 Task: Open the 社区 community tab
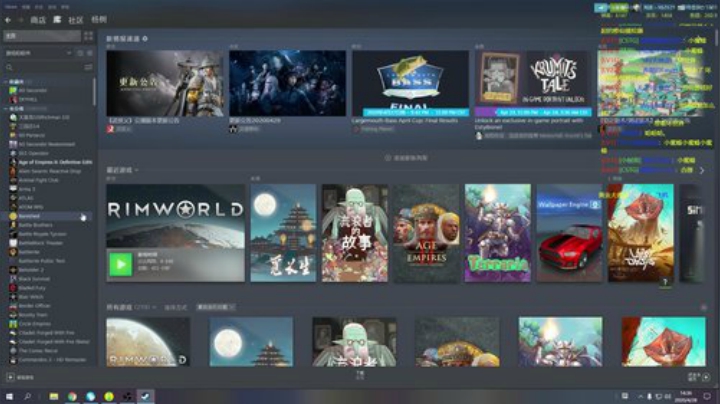point(75,20)
